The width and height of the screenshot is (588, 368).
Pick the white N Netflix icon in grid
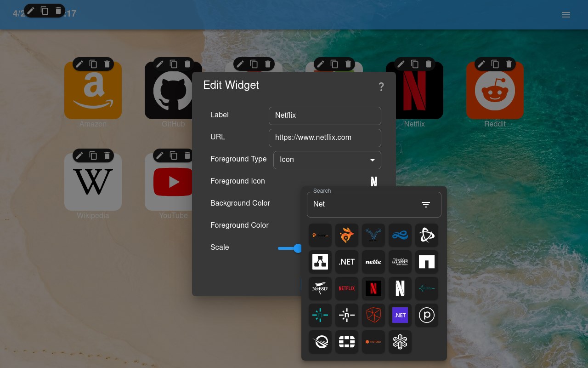tap(400, 288)
